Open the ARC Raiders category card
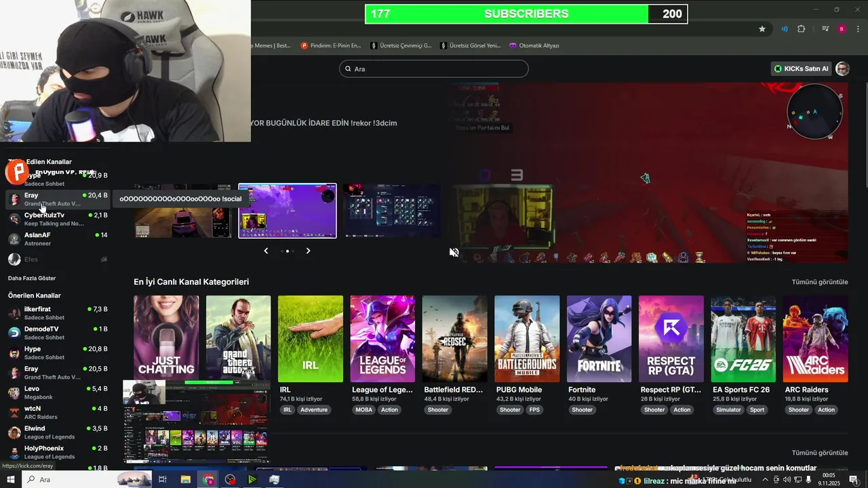This screenshot has height=488, width=868. click(815, 339)
